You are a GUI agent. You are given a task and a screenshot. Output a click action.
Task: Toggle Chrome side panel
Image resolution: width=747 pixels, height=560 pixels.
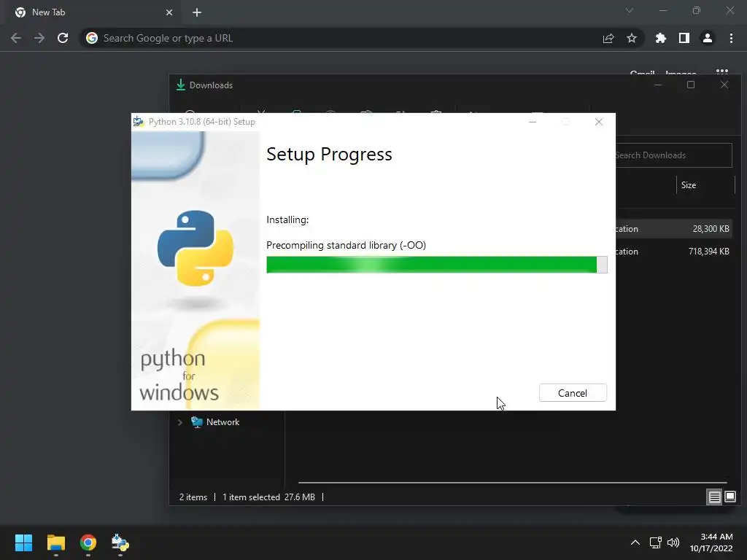point(684,38)
